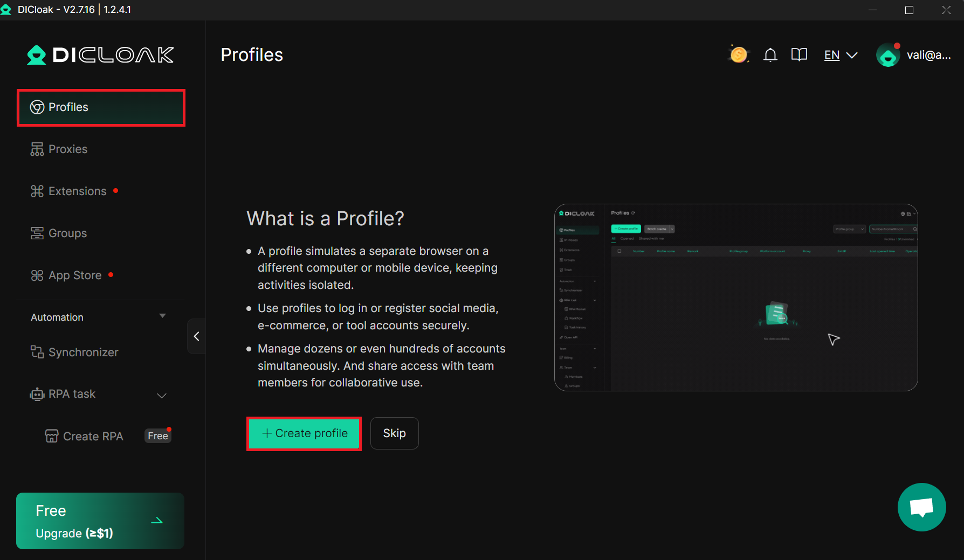
Task: Open the vali@a... account avatar
Action: tap(888, 54)
